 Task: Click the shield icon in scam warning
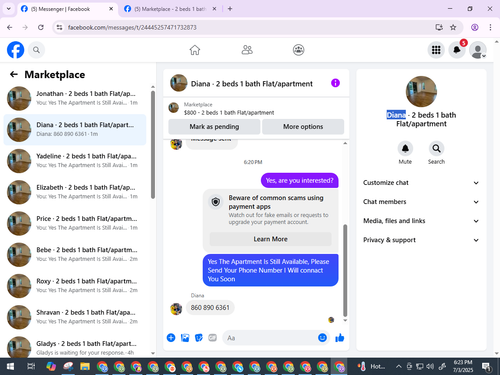[x=216, y=202]
